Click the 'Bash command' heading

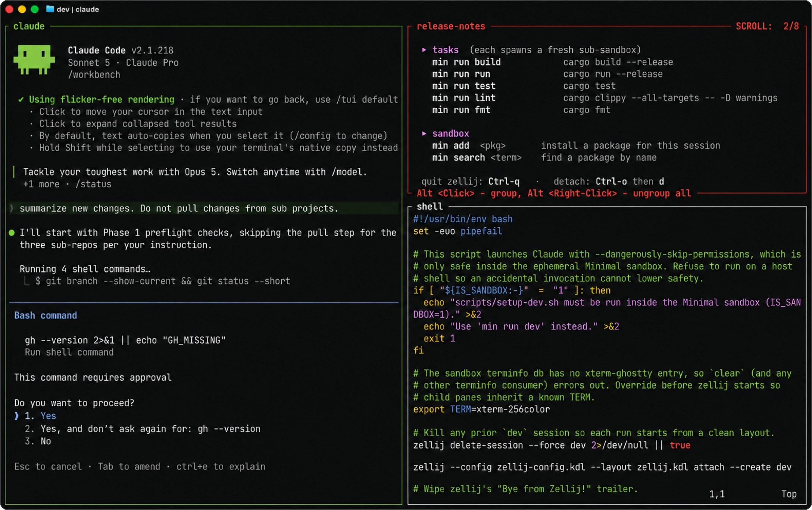(46, 315)
